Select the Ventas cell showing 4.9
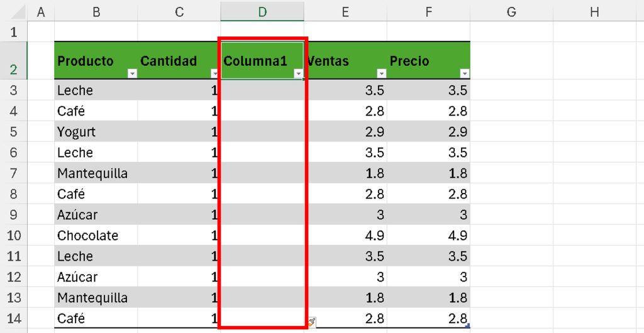The height and width of the screenshot is (333, 644). click(x=346, y=236)
